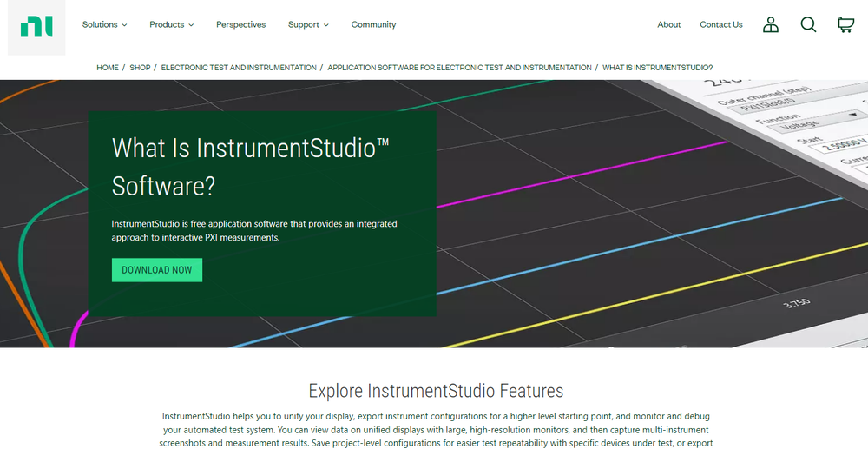The width and height of the screenshot is (868, 449).
Task: Click the "What Is InstrumentStudio Software?" heading
Action: pyautogui.click(x=250, y=167)
